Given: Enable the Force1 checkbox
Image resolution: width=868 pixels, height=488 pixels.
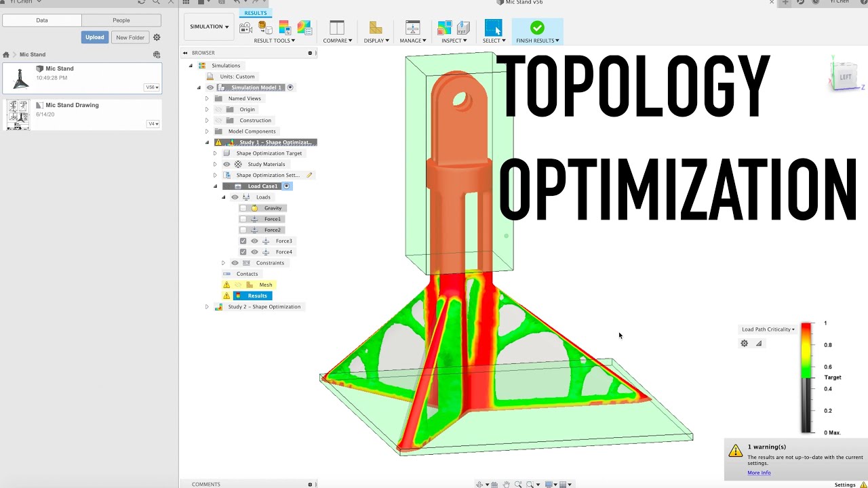Looking at the screenshot, I should click(x=243, y=219).
